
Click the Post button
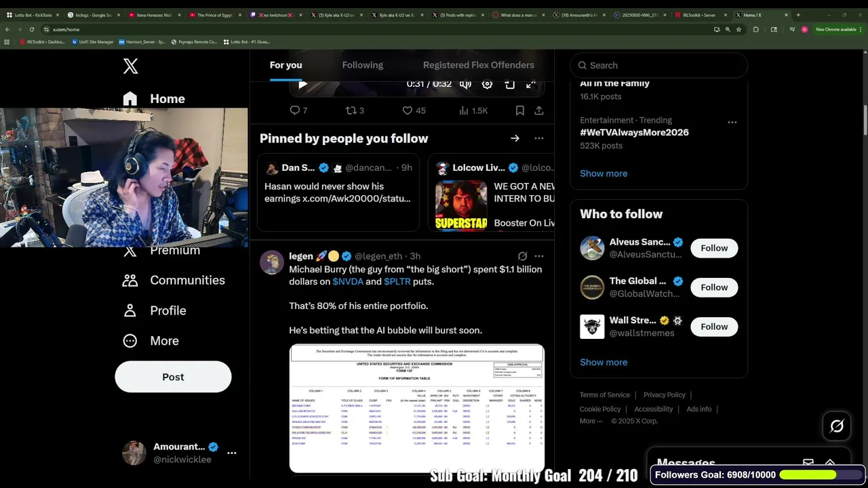173,377
